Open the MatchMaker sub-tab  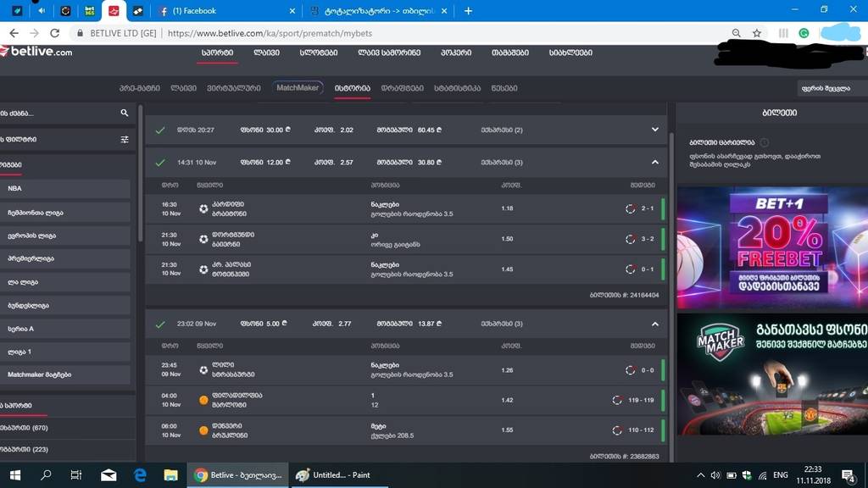tap(298, 87)
